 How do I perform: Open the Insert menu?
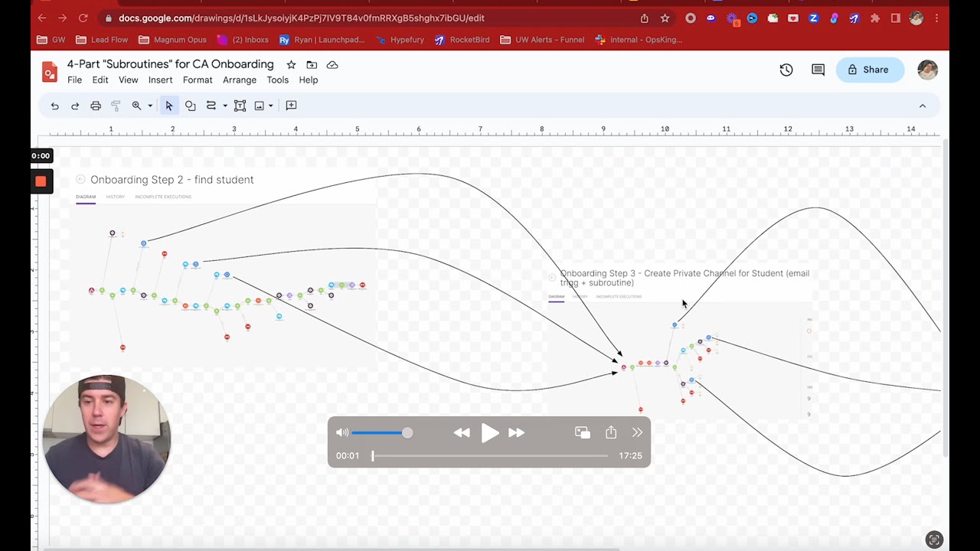point(160,80)
